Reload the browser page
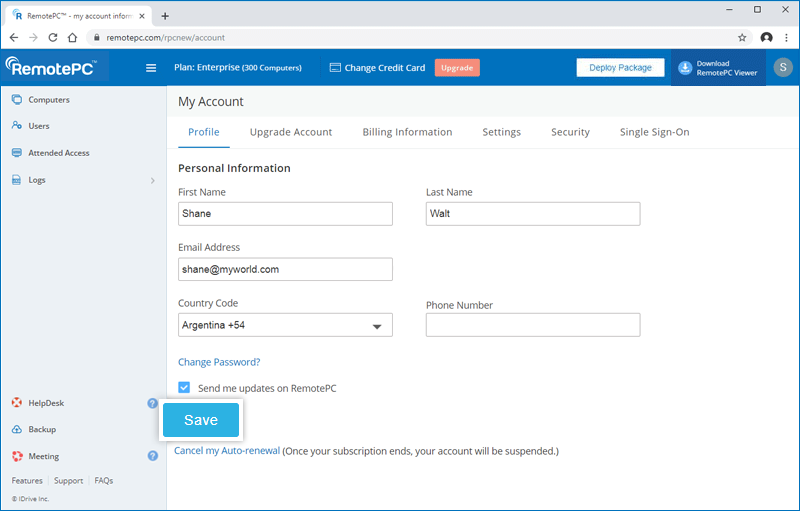This screenshot has height=511, width=800. (x=53, y=37)
